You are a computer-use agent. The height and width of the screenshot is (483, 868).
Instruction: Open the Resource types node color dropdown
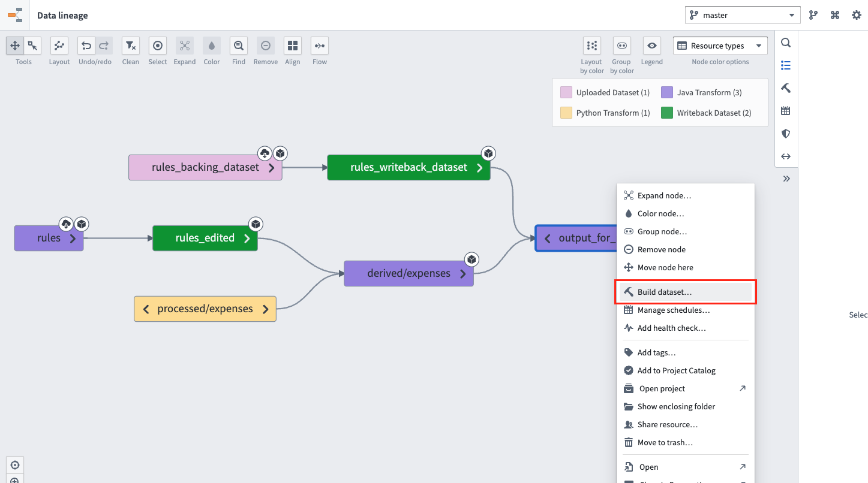pyautogui.click(x=720, y=46)
